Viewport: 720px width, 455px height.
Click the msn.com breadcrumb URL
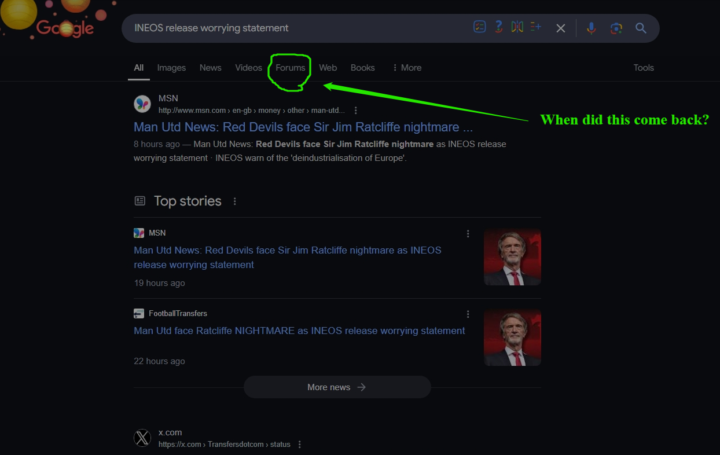point(251,110)
